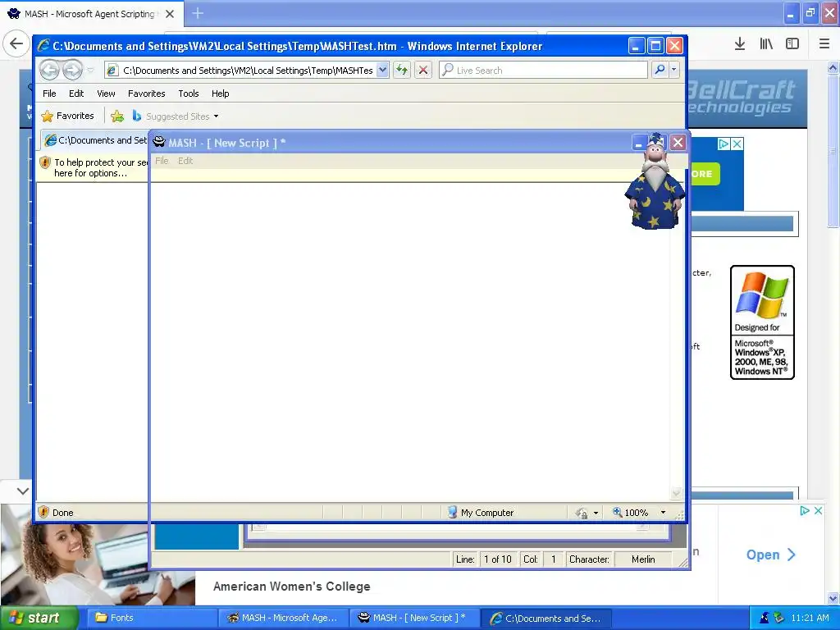The width and height of the screenshot is (840, 630).
Task: Open the Firefox library icon
Action: coord(766,44)
